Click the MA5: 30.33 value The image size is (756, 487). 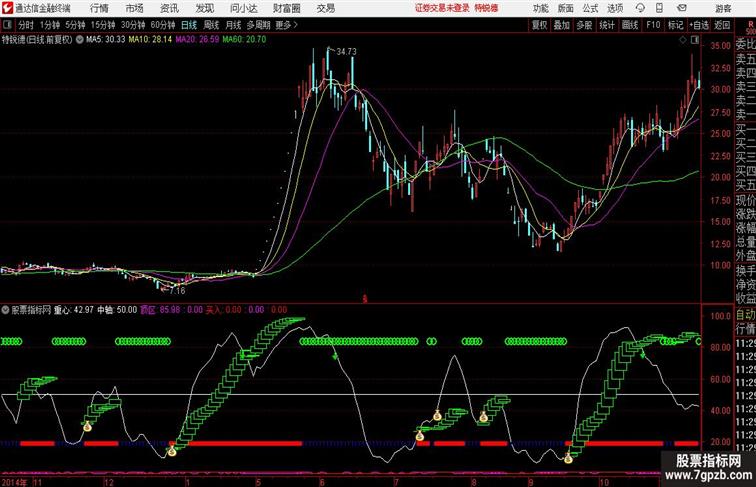point(106,40)
